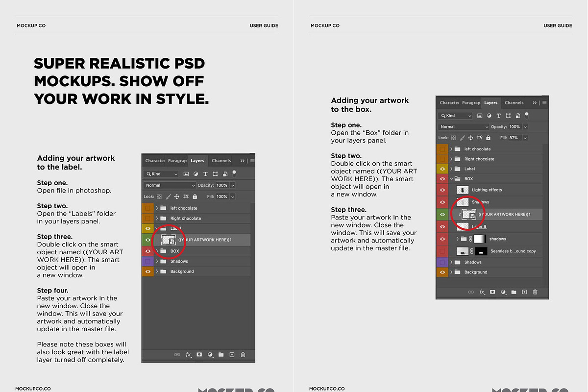The width and height of the screenshot is (588, 392).
Task: Open Normal blend mode dropdown in box guide's panel
Action: tap(464, 127)
